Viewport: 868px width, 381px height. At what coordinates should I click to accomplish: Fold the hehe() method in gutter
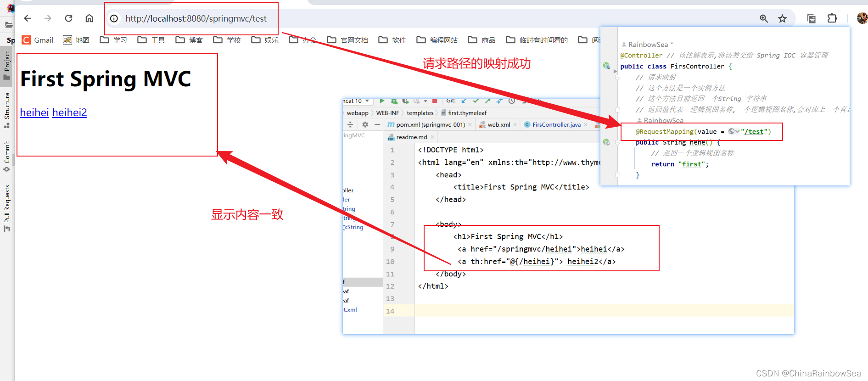[617, 143]
